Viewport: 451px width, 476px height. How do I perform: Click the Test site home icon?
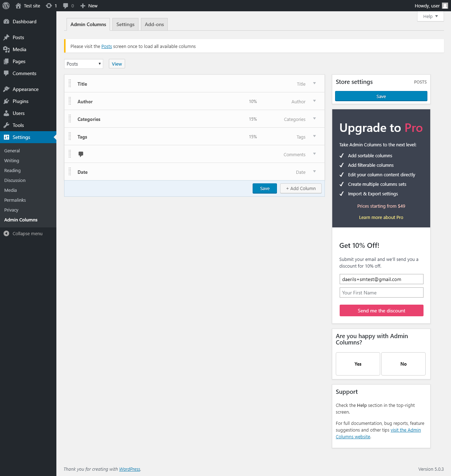point(18,6)
